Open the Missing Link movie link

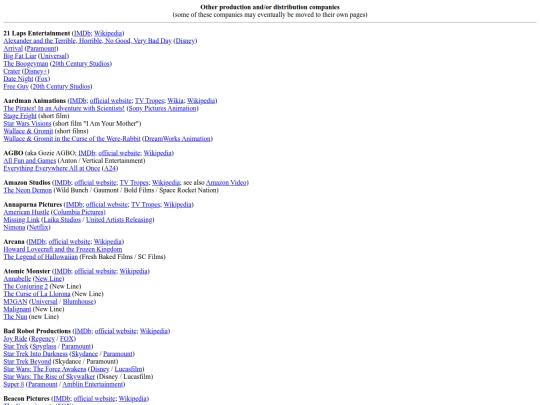pos(21,220)
